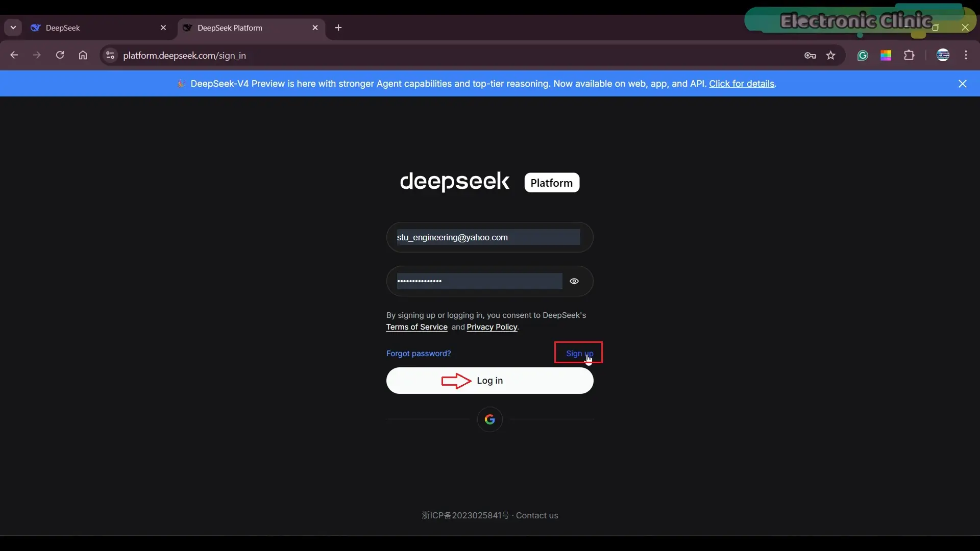Click Forgot password?

419,354
